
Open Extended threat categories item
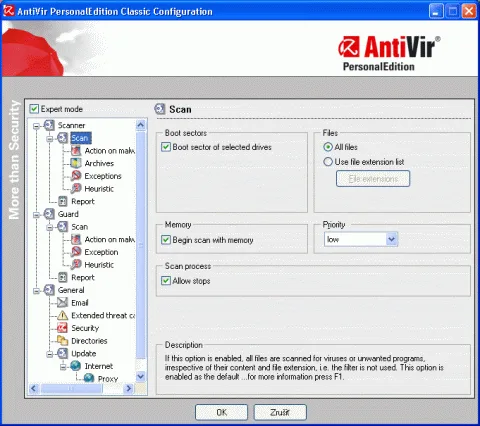(103, 315)
